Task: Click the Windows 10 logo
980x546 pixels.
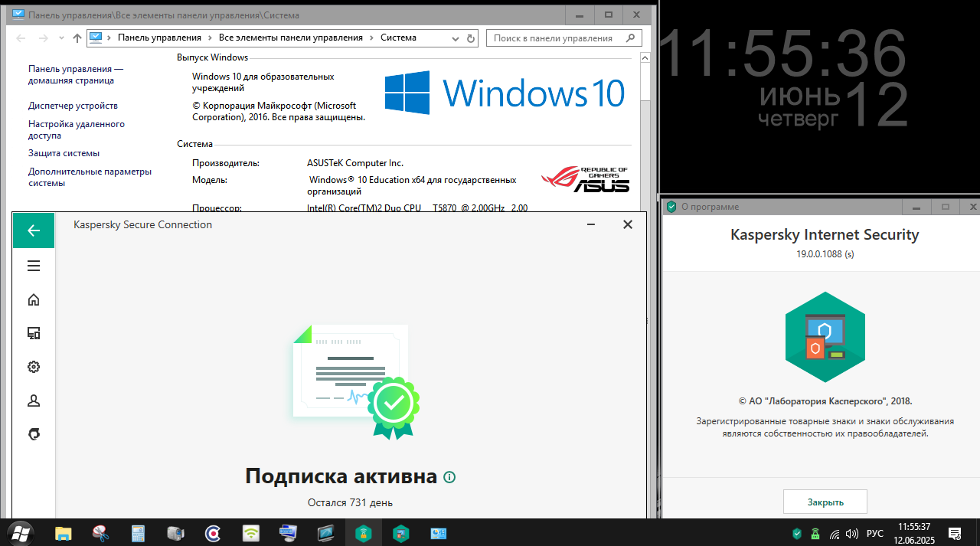Action: (x=505, y=93)
